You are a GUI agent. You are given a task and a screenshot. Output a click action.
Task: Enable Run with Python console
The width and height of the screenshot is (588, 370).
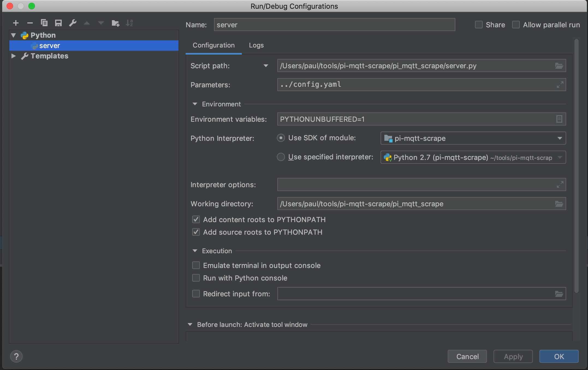pyautogui.click(x=196, y=278)
